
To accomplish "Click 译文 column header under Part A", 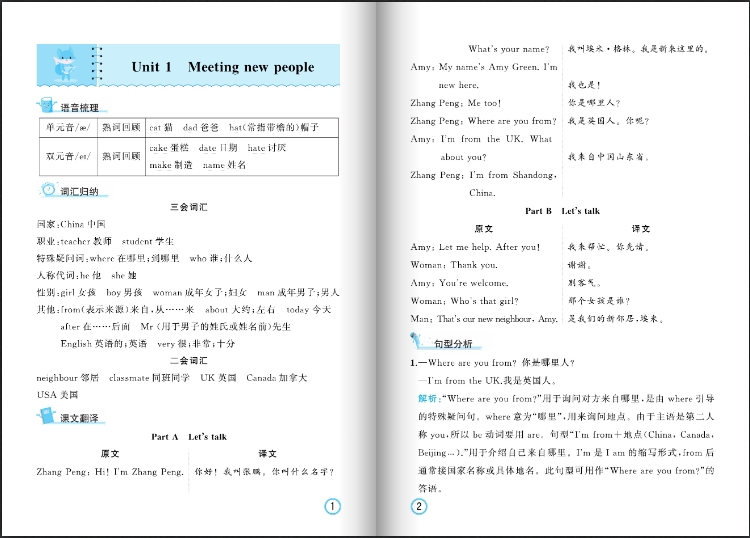I will coord(267,454).
